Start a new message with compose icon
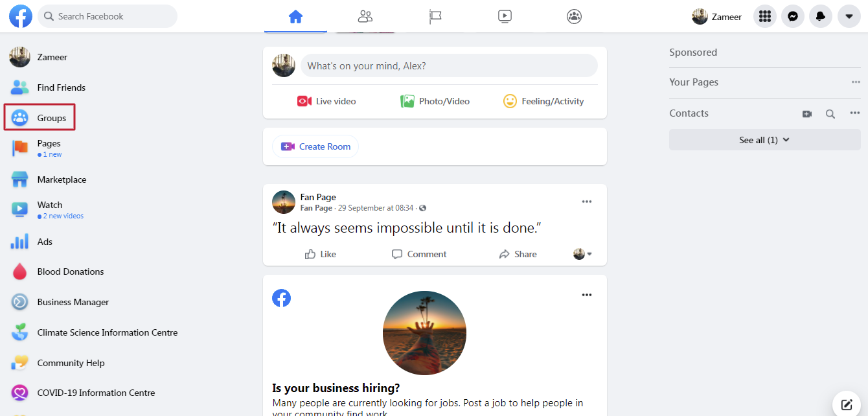 coord(847,405)
